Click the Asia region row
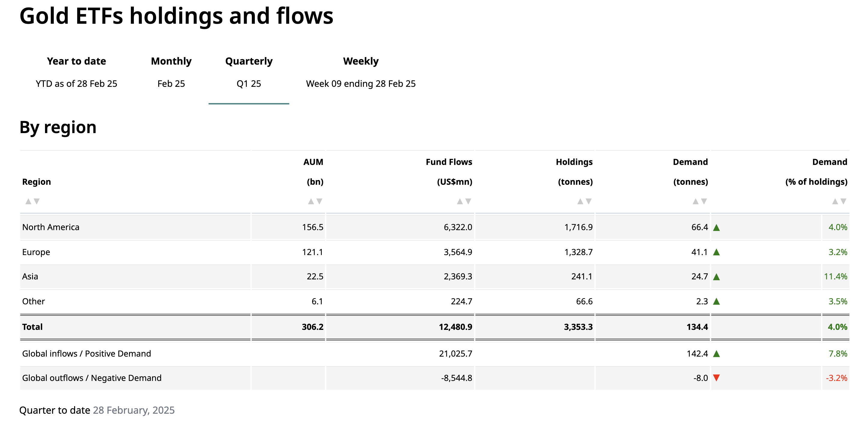This screenshot has width=868, height=429. (30, 276)
